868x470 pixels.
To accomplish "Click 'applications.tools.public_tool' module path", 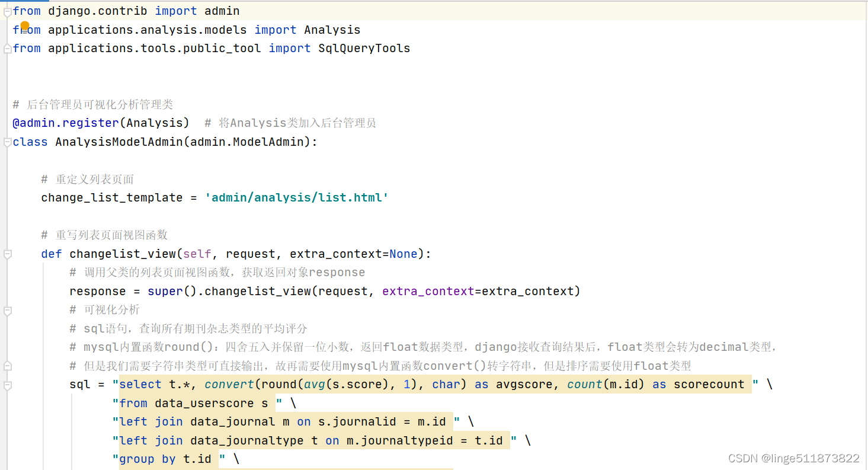I will click(x=155, y=48).
